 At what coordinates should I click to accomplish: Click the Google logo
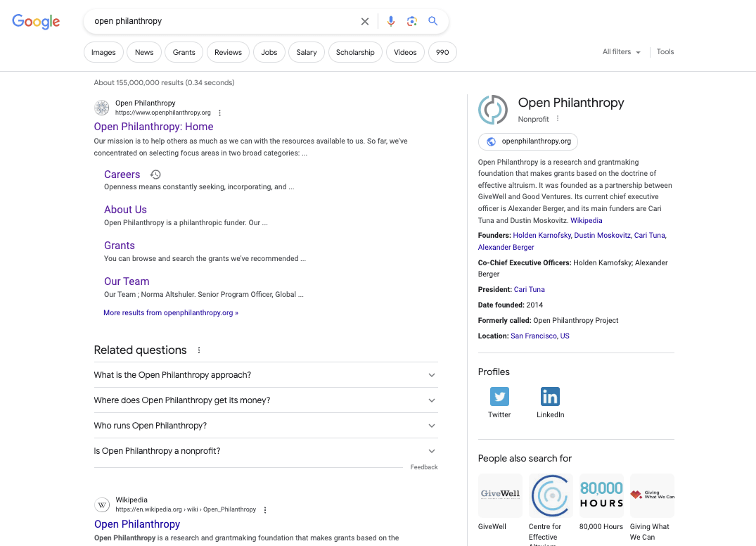click(36, 21)
